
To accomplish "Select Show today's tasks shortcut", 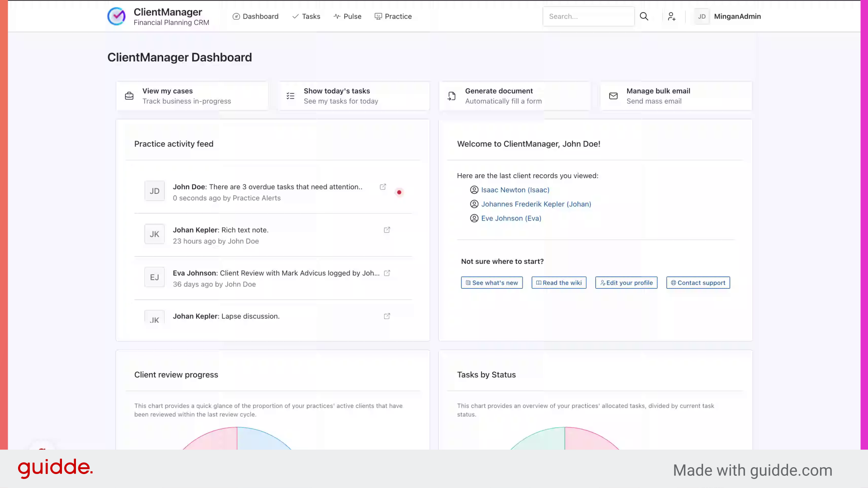I will click(354, 96).
